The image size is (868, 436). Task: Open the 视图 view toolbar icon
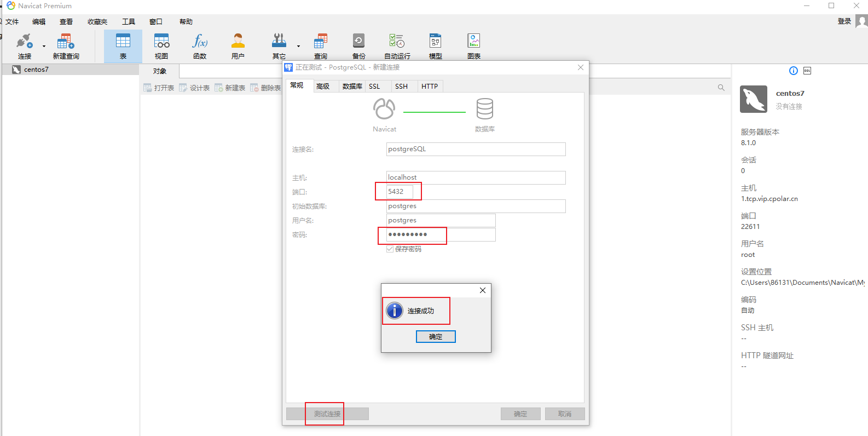coord(161,46)
